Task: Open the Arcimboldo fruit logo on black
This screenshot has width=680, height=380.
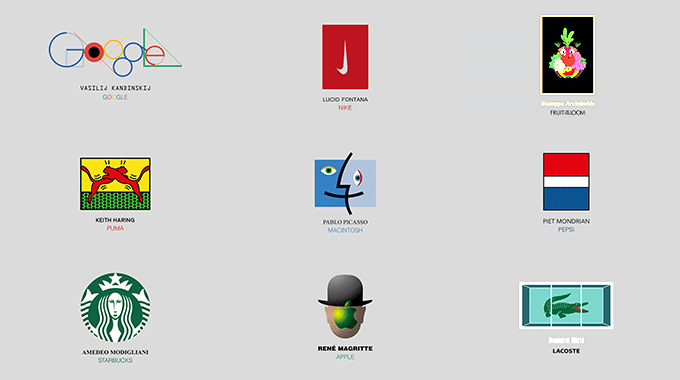Action: click(x=567, y=55)
